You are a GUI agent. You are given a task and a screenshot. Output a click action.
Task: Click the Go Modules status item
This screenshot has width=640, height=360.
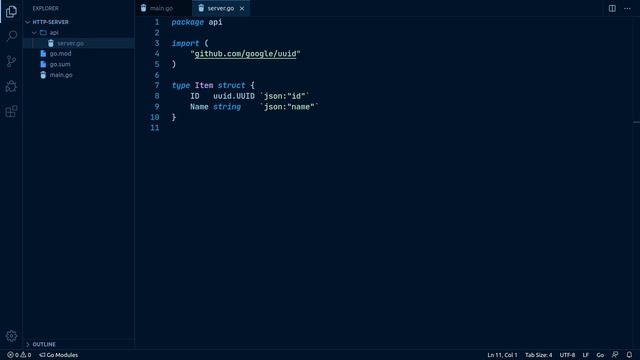(x=58, y=355)
